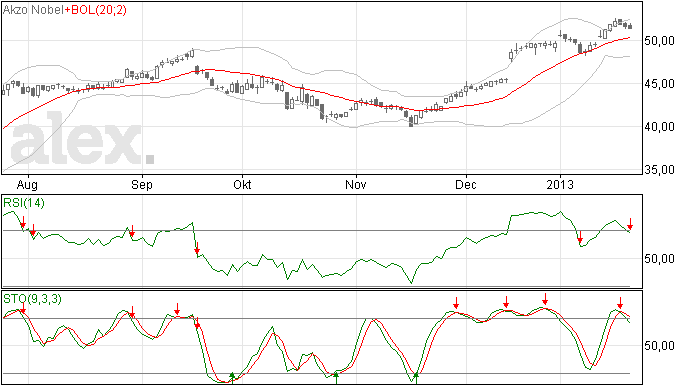
Task: Select the Aug label on the time axis
Action: pos(27,184)
